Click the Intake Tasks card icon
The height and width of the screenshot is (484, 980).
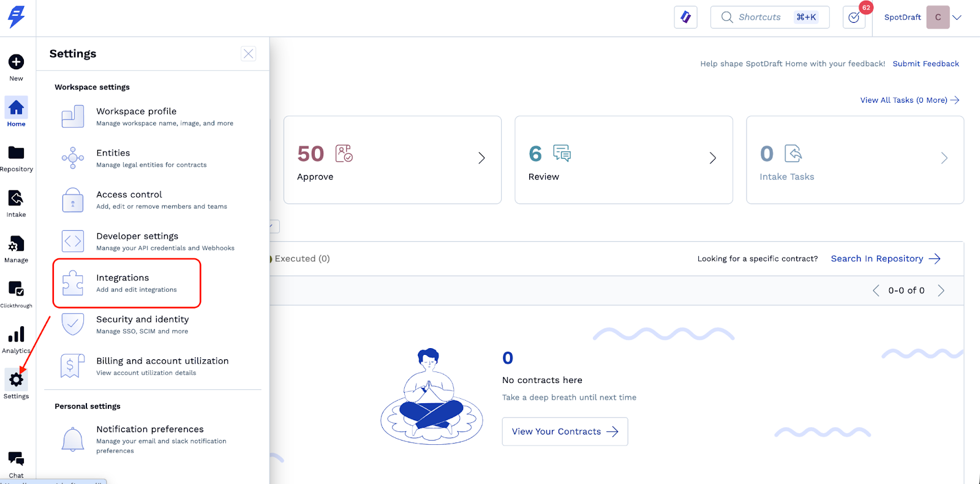coord(793,154)
